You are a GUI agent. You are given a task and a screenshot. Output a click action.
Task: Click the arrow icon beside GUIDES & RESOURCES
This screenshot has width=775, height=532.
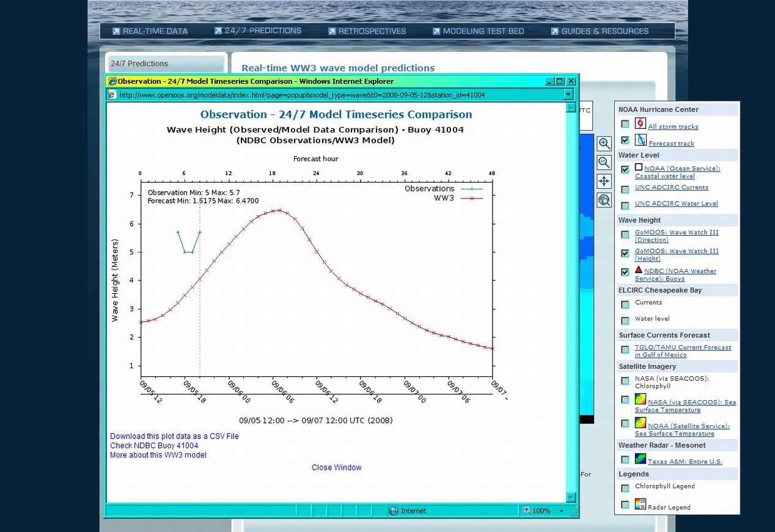(554, 31)
